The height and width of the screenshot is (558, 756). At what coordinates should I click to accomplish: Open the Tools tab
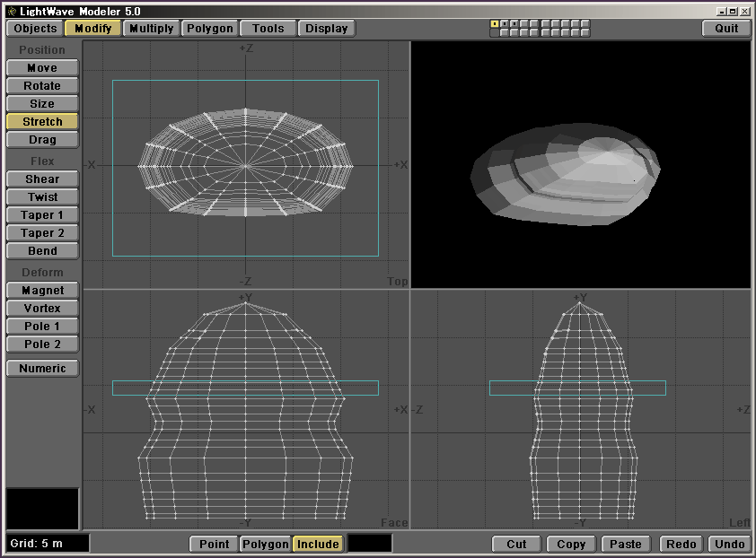pos(268,29)
